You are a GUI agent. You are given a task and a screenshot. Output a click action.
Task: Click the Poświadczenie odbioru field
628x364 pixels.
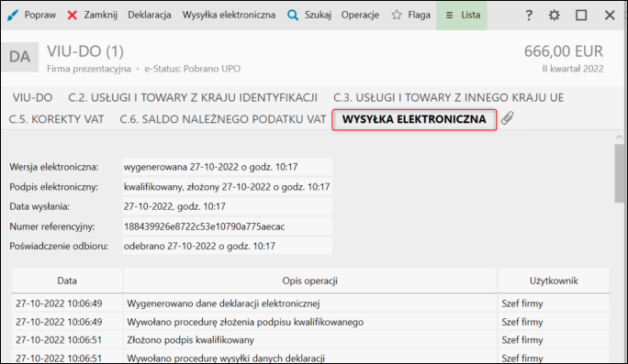point(227,246)
